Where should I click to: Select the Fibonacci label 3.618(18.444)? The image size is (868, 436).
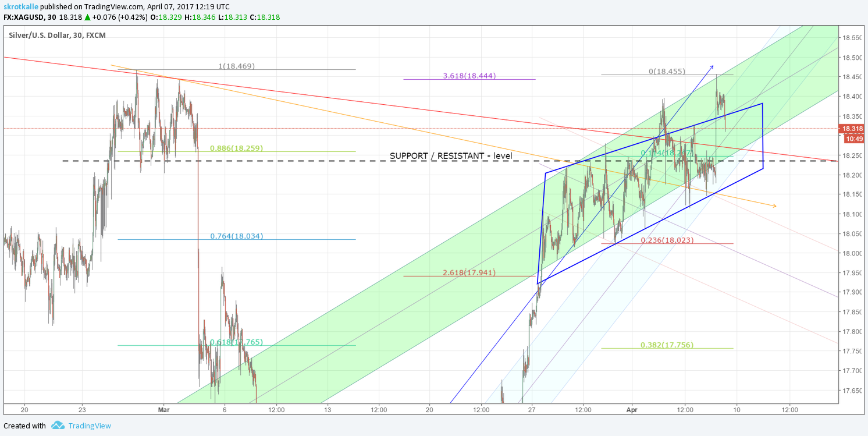(x=469, y=76)
